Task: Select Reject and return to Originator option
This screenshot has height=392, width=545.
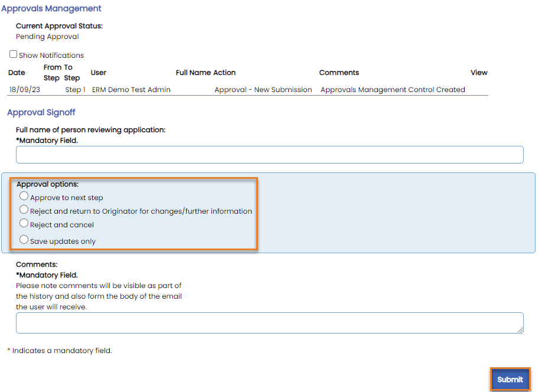Action: [24, 210]
